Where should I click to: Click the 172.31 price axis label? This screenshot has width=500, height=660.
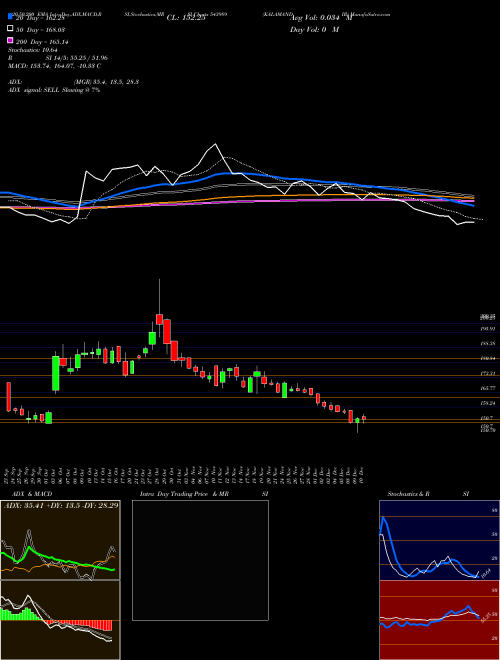tap(488, 373)
